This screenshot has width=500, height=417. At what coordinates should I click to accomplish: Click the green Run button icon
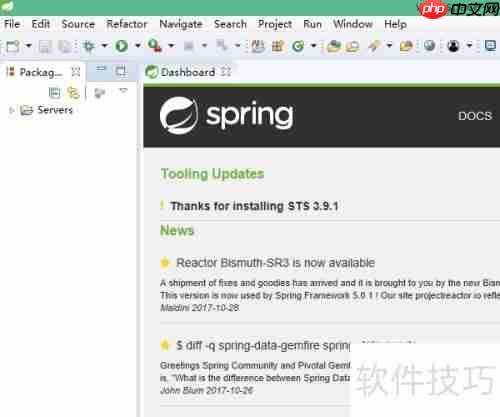click(x=122, y=46)
